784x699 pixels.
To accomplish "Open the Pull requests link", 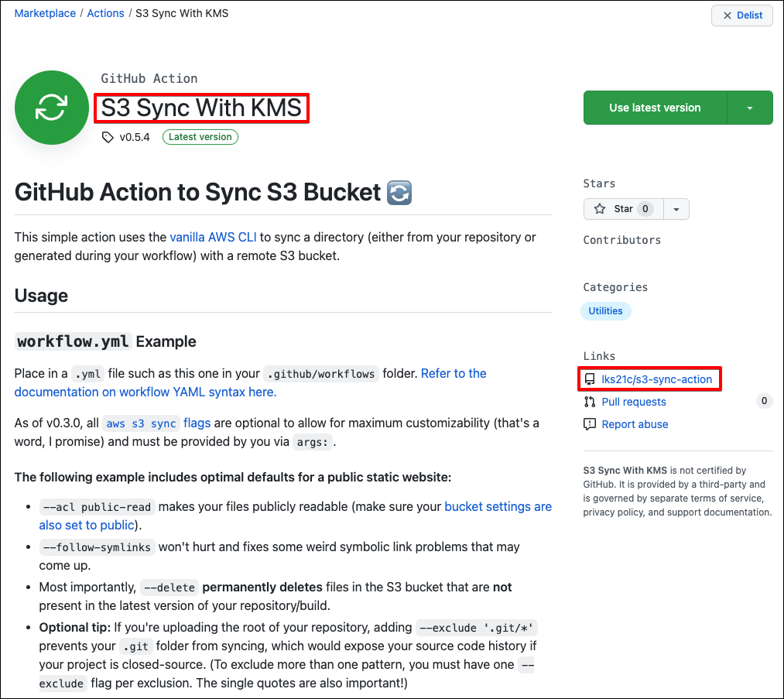I will point(634,402).
